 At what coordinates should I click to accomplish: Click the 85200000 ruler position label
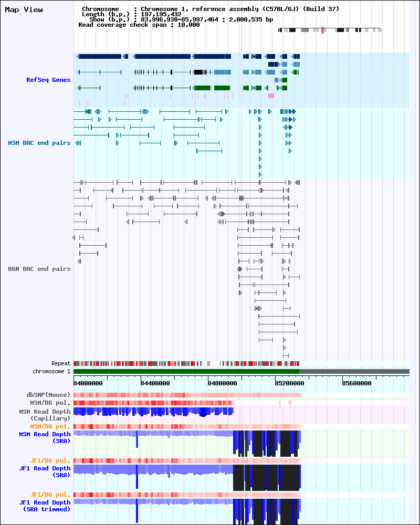(289, 383)
